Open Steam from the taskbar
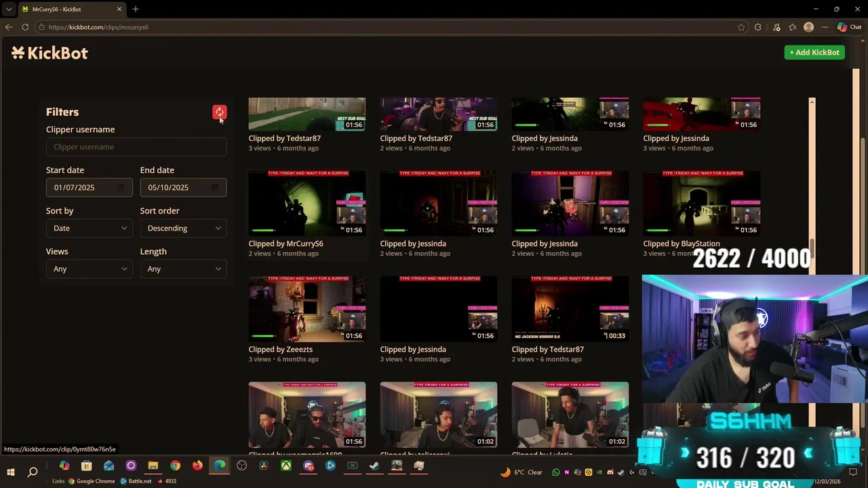868x488 pixels. tap(374, 466)
